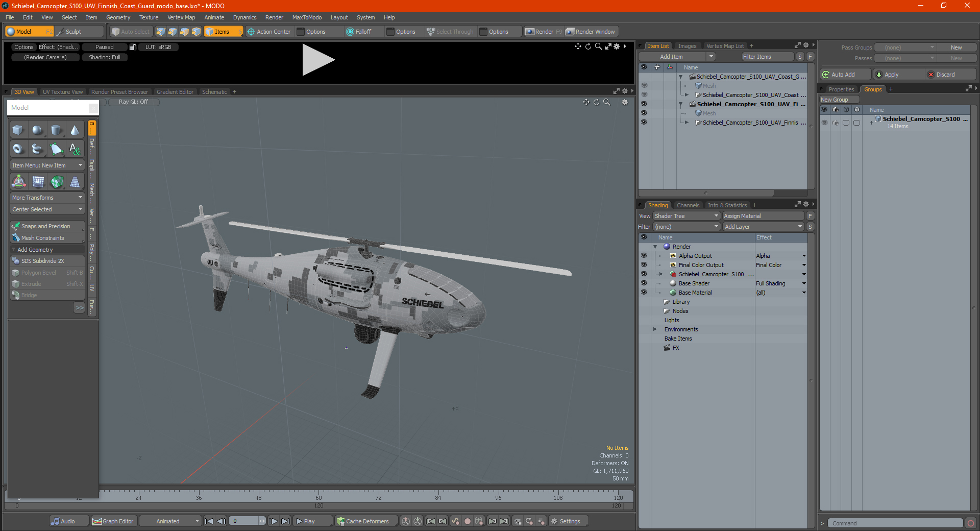The height and width of the screenshot is (531, 980).
Task: Open the Texture menu
Action: tap(149, 17)
